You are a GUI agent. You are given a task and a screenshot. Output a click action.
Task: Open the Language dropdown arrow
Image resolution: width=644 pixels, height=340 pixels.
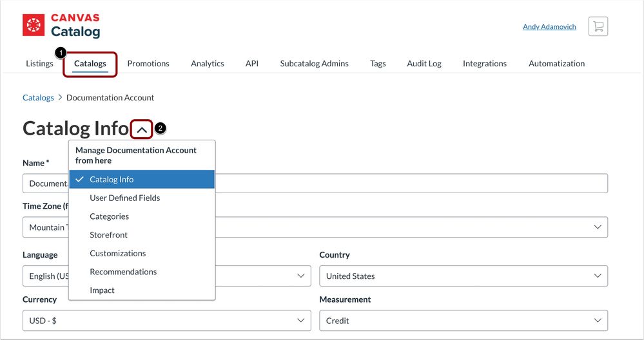pos(301,276)
